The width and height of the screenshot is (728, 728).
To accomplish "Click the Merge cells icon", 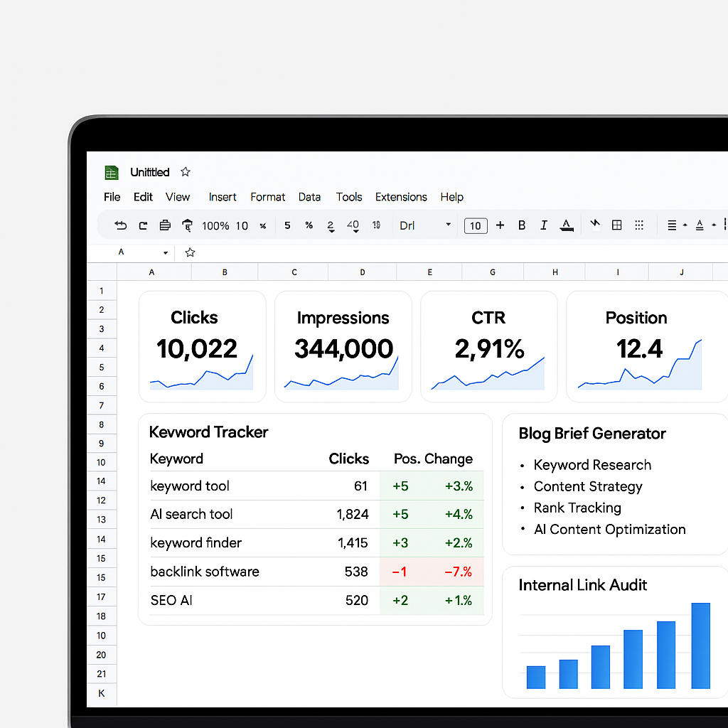I will pyautogui.click(x=638, y=225).
